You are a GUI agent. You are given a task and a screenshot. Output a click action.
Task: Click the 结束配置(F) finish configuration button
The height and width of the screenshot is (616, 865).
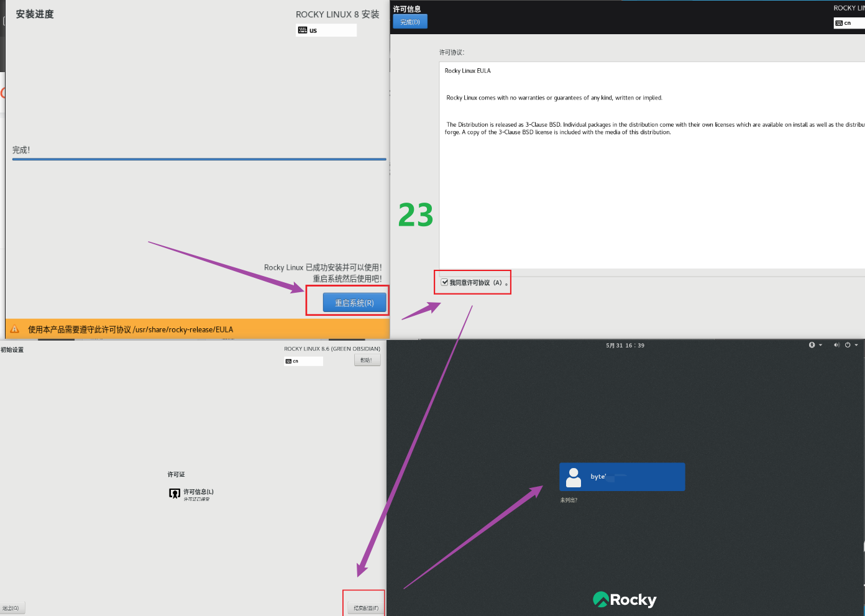click(x=366, y=608)
